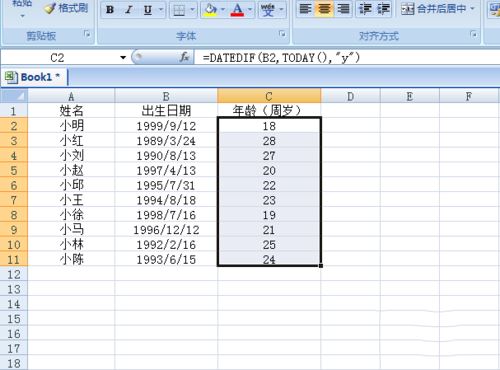The width and height of the screenshot is (500, 370).
Task: Select the cell with 小陈
Action: 71,259
